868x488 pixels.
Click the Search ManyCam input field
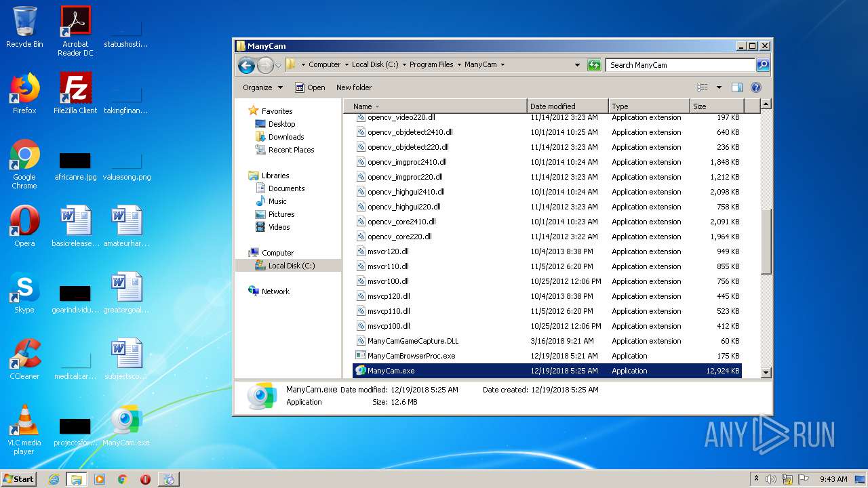680,65
